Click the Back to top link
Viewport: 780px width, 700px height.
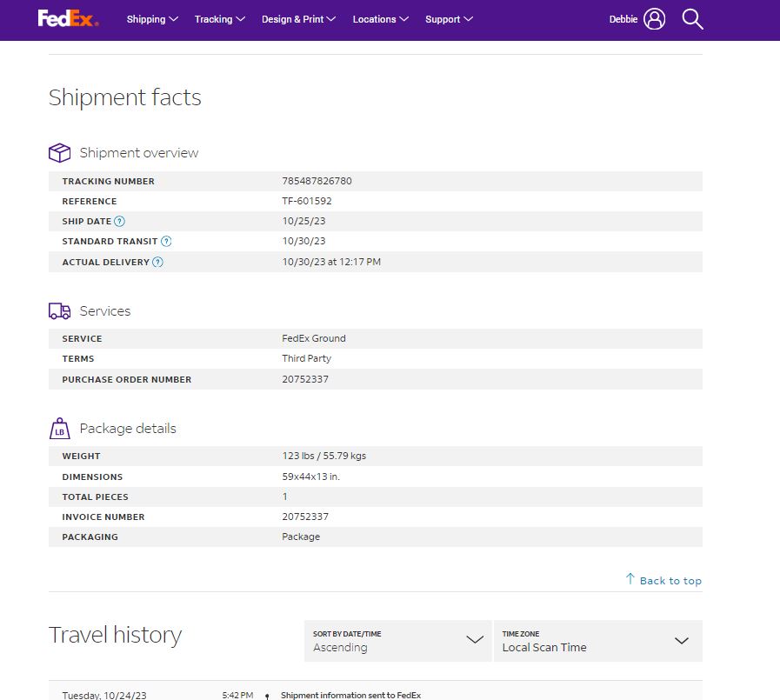670,581
